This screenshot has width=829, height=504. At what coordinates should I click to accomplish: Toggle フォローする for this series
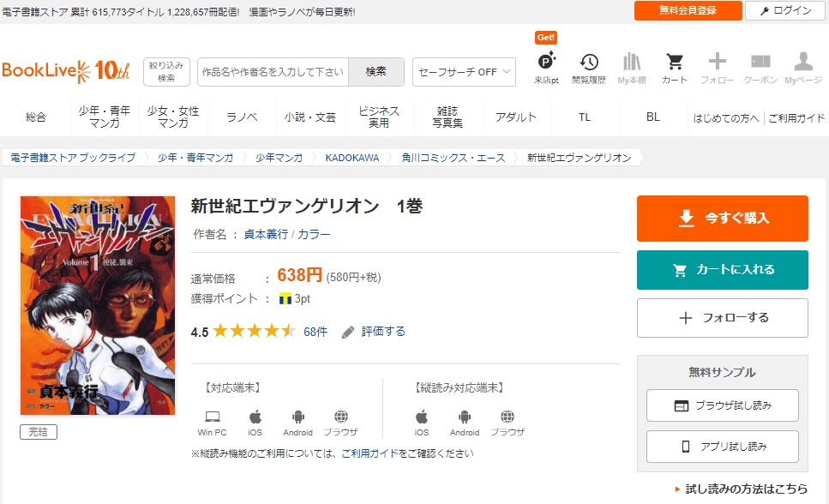pos(722,318)
